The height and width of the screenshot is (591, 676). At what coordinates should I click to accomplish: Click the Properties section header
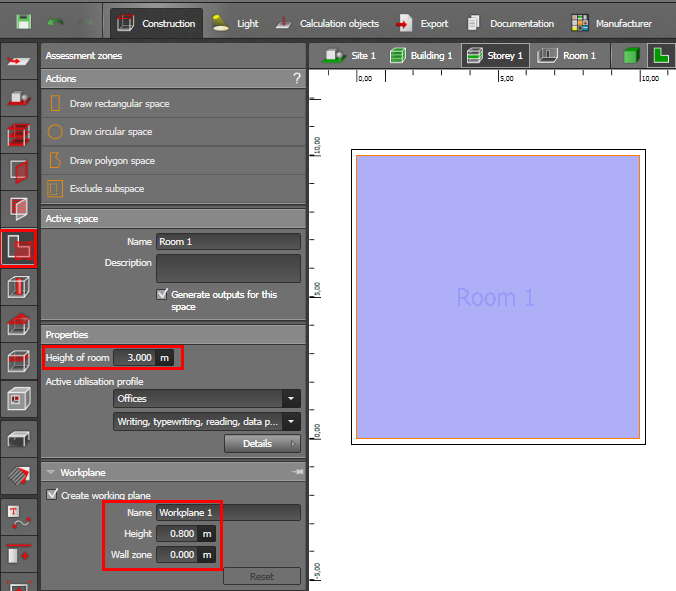tap(173, 335)
